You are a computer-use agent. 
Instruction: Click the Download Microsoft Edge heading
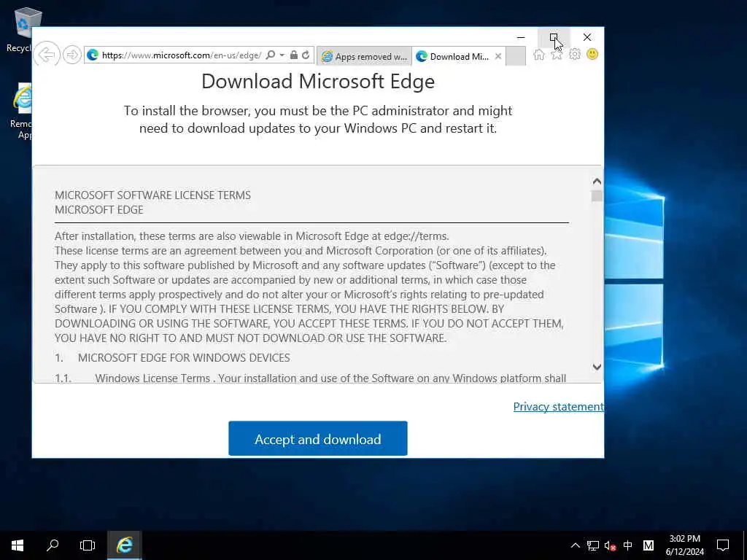pyautogui.click(x=318, y=82)
